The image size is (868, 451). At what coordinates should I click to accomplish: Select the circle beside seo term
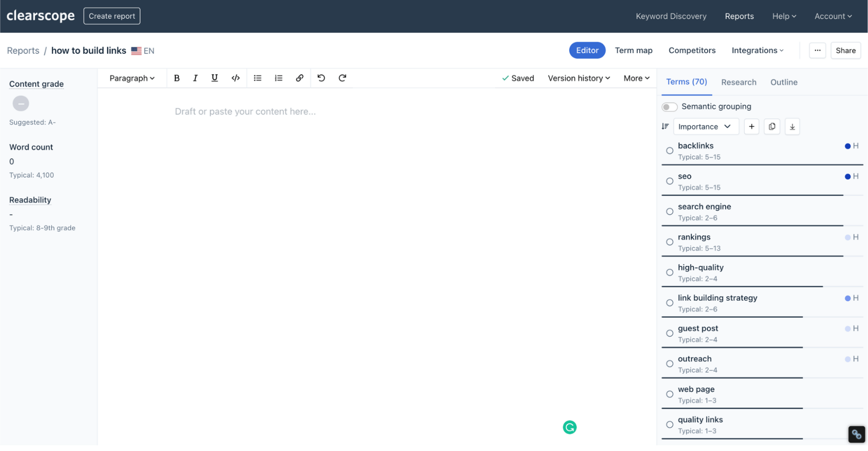tap(670, 181)
